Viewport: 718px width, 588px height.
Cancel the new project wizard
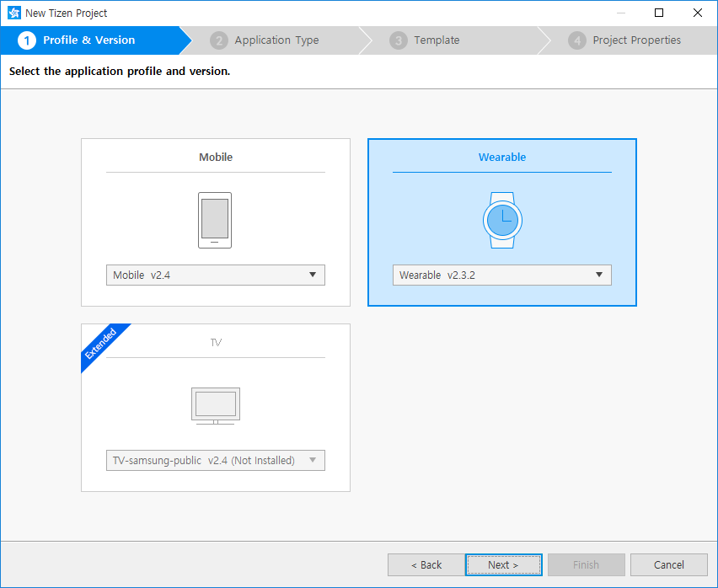668,564
